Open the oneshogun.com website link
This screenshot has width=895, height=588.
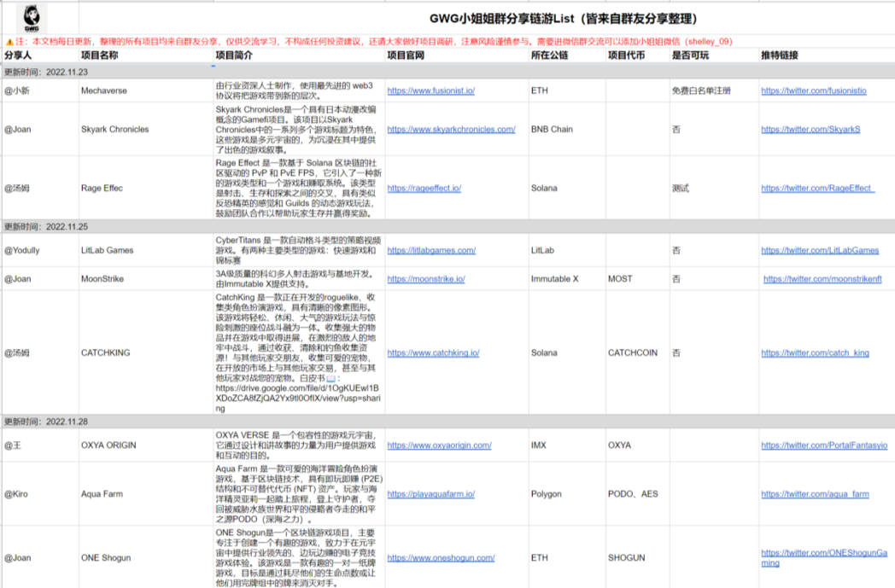[x=441, y=558]
